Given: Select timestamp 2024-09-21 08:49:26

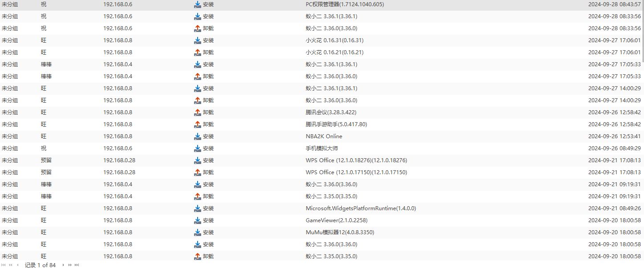Looking at the screenshot, I should (x=615, y=208).
